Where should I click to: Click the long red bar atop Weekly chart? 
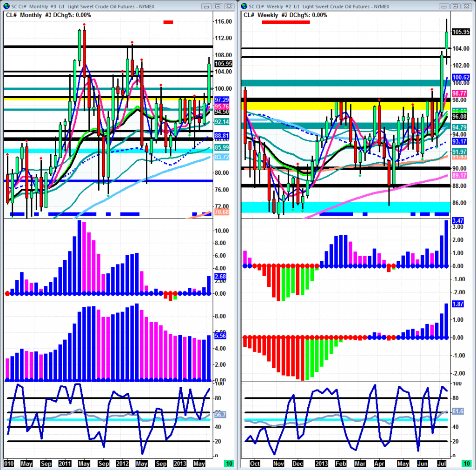(285, 22)
